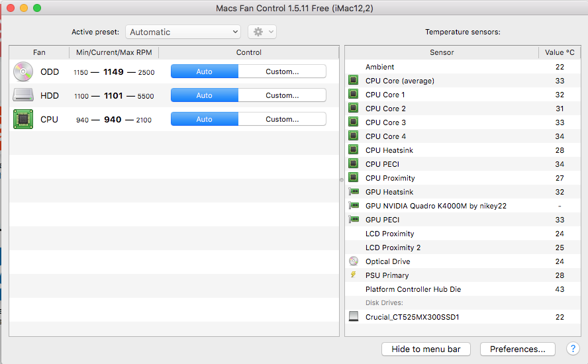Click the Crucial SSD disk drive icon
588x364 pixels.
click(x=354, y=317)
